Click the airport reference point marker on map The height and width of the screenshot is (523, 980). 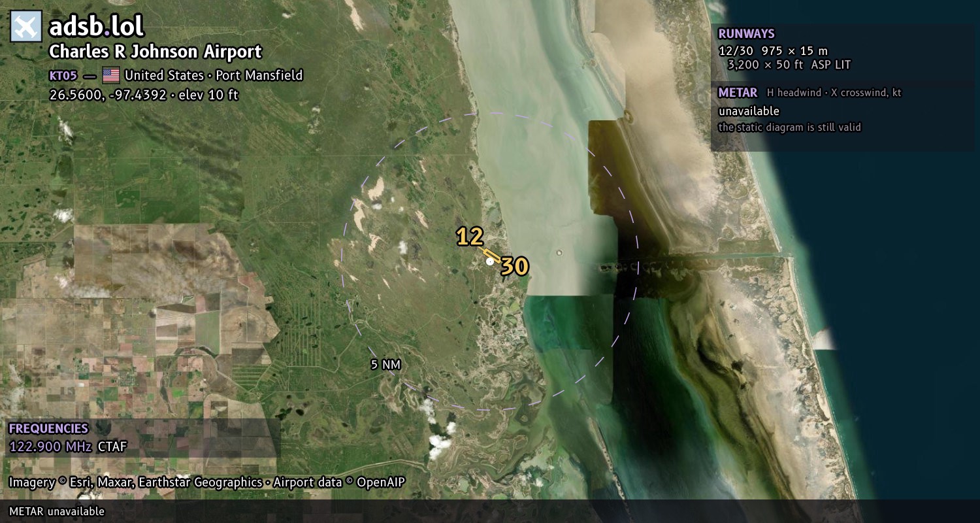490,261
